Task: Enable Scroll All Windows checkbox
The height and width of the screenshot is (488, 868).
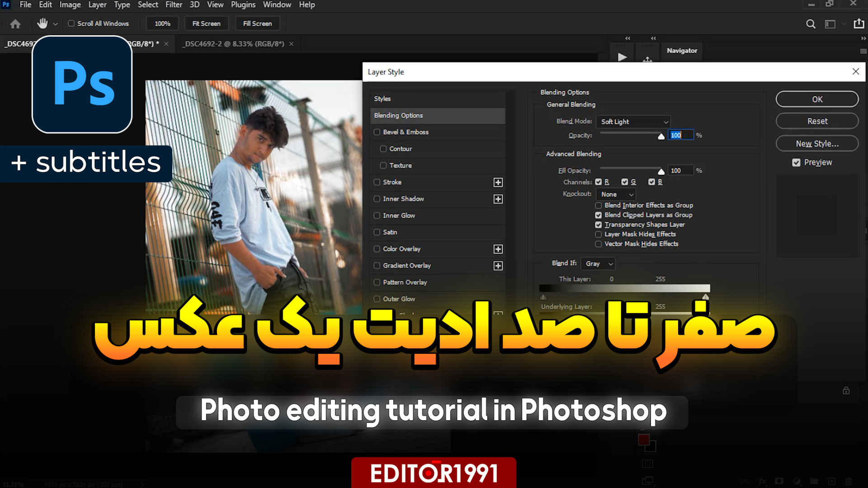Action: click(71, 23)
